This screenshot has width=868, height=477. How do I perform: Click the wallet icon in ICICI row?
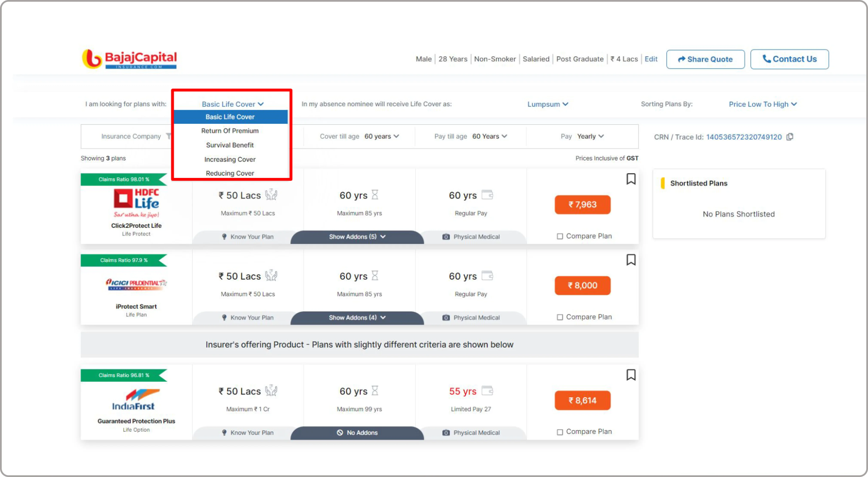pos(487,275)
